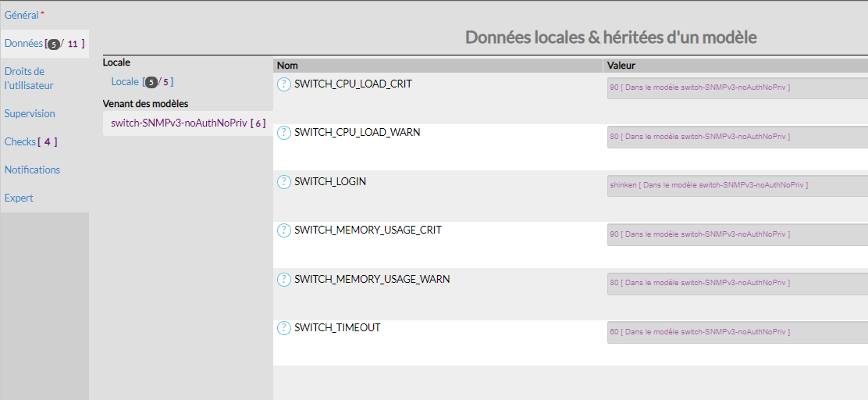The width and height of the screenshot is (868, 400).
Task: Select switch-SNMPv3-noAuthNoPriv model filter
Action: pyautogui.click(x=179, y=123)
